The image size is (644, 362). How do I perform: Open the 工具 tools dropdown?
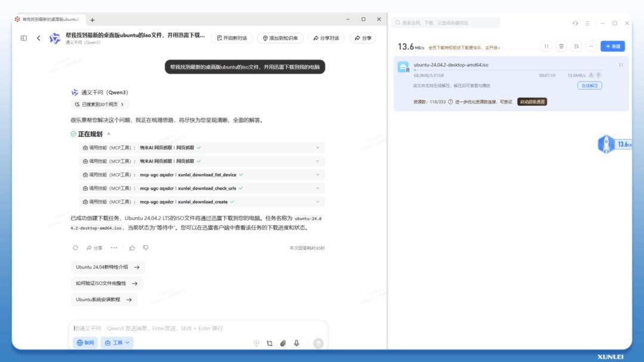(x=117, y=343)
